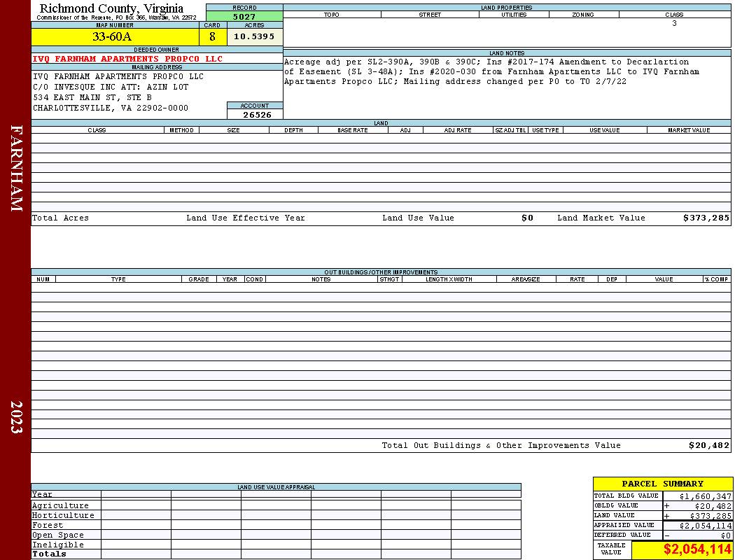Click the MARKET VALUE column header
735x560 pixels.
(689, 130)
